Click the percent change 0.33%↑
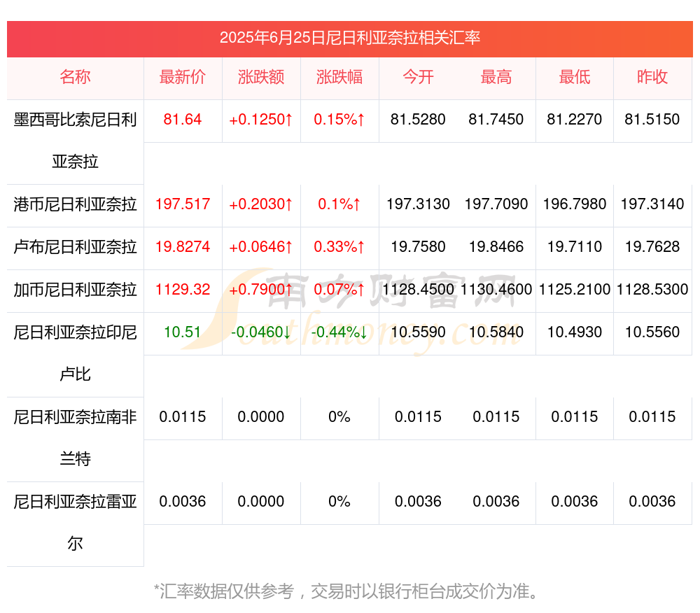The width and height of the screenshot is (700, 613). point(339,247)
